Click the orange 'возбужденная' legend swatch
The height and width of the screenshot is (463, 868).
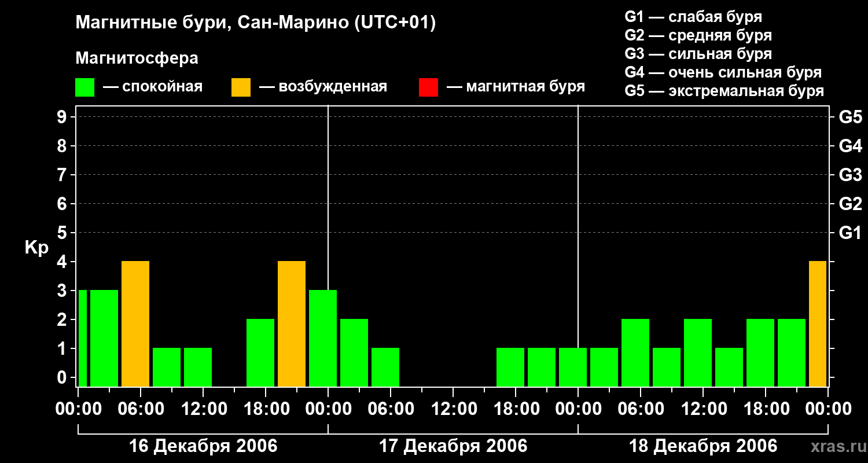point(241,87)
